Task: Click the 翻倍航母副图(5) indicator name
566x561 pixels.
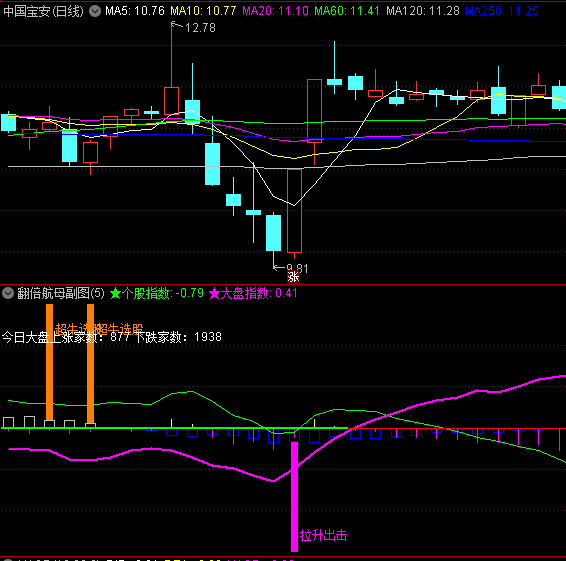Action: coord(61,293)
